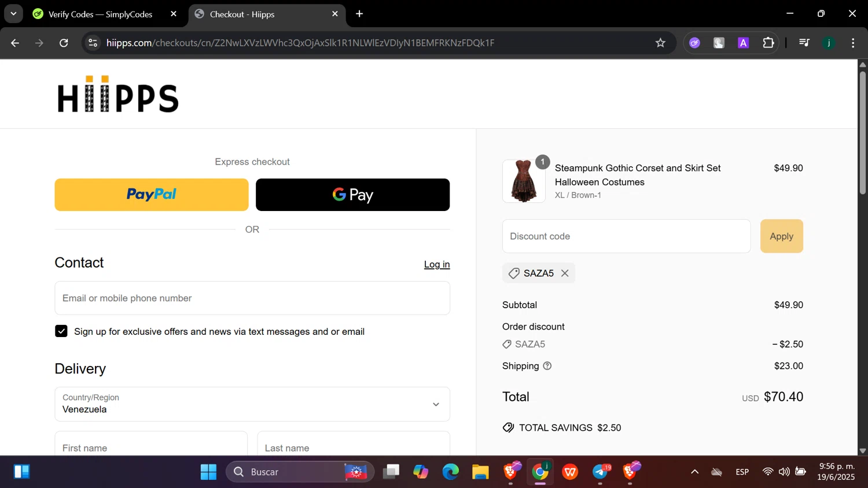868x488 pixels.
Task: Open a new browser tab
Action: coord(359,14)
